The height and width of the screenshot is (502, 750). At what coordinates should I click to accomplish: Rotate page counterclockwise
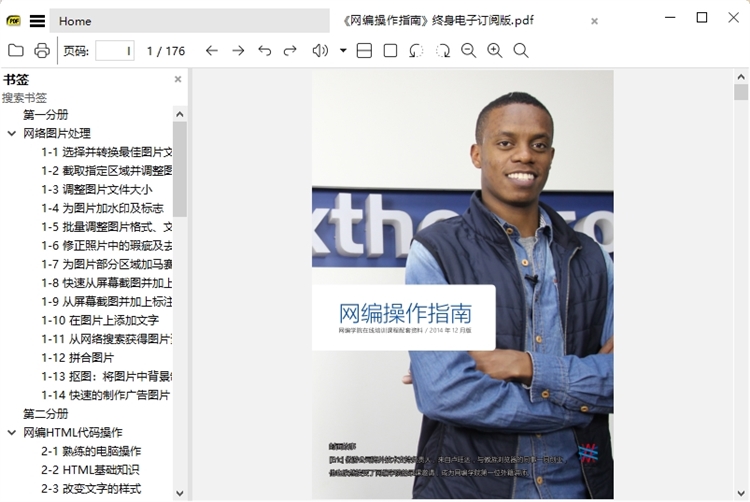416,51
